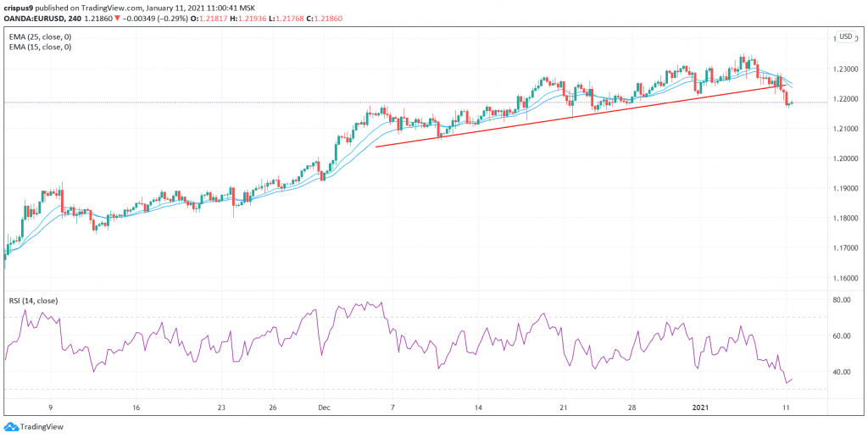Select the RSI (14, close) indicator label

(34, 301)
